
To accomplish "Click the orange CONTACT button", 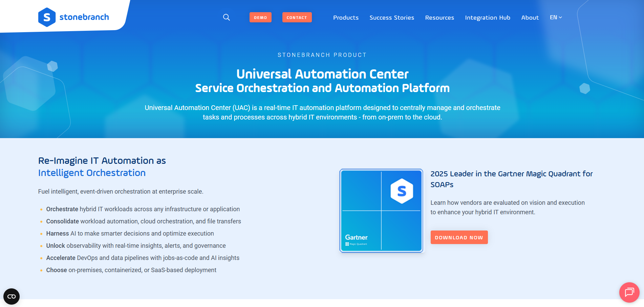I will click(x=297, y=17).
